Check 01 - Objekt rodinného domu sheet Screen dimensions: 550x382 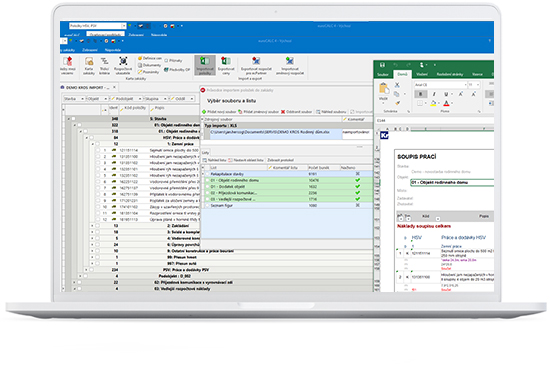[207, 180]
